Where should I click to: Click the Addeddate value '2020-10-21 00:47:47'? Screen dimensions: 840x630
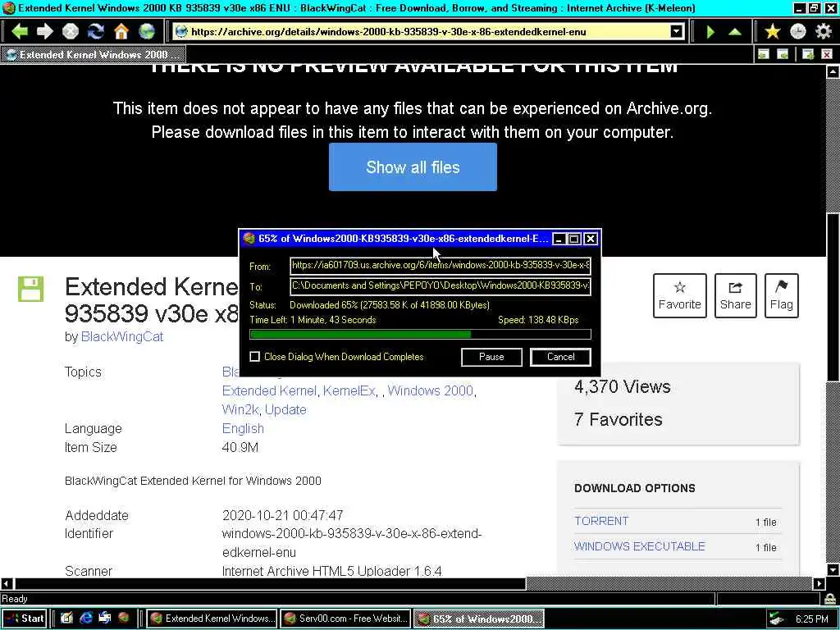click(282, 515)
